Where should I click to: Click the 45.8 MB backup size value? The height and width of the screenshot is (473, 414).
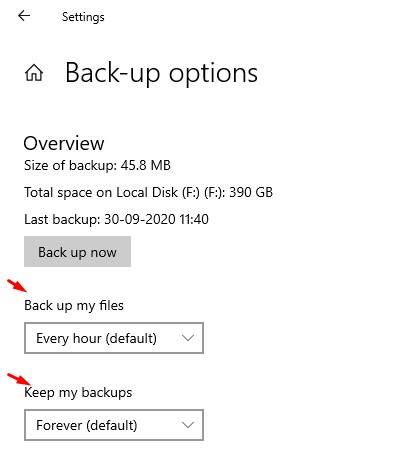point(146,165)
